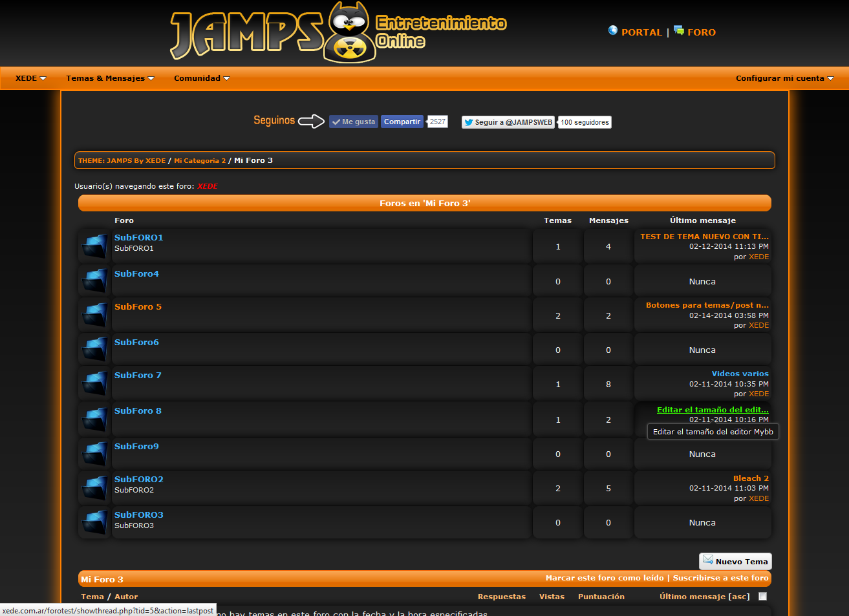849x616 pixels.
Task: Click the folder icon beside SubForo9
Action: [x=94, y=454]
